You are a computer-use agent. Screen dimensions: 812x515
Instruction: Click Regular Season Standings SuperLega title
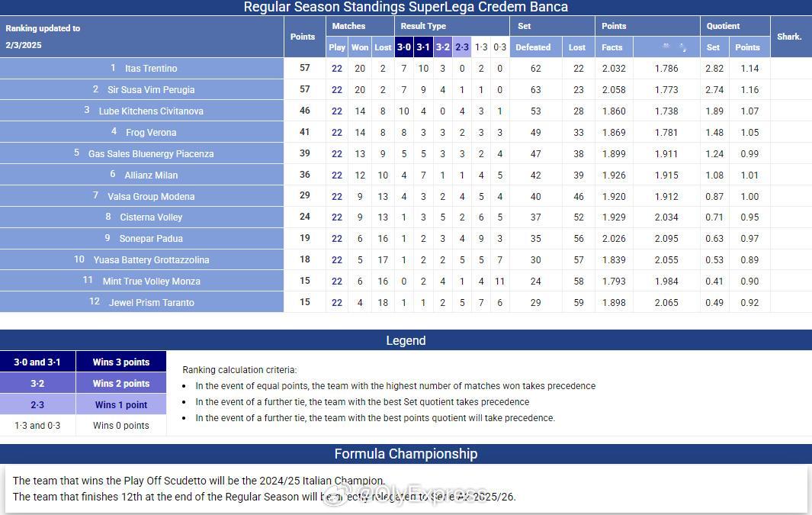[406, 8]
